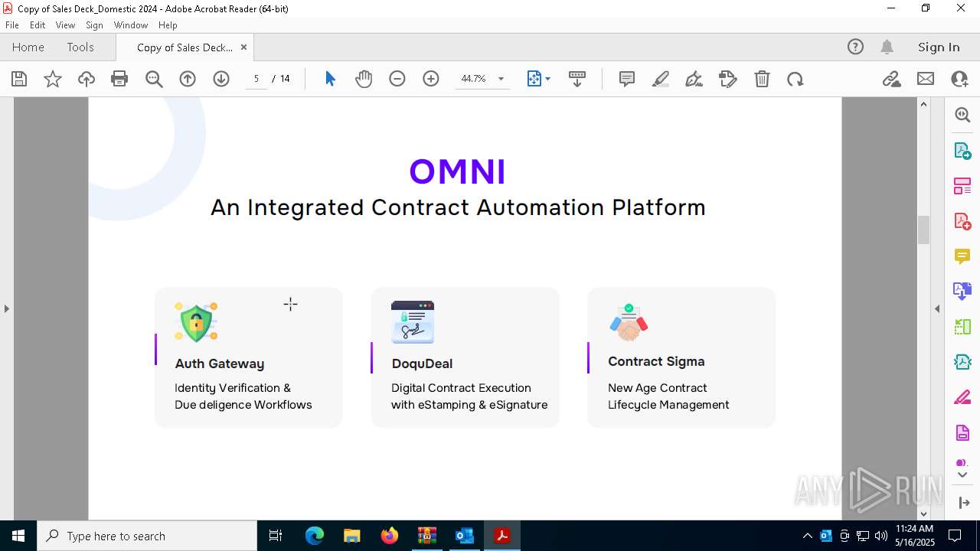Screen dimensions: 980x551
Task: Click the current page number field
Action: 256,79
